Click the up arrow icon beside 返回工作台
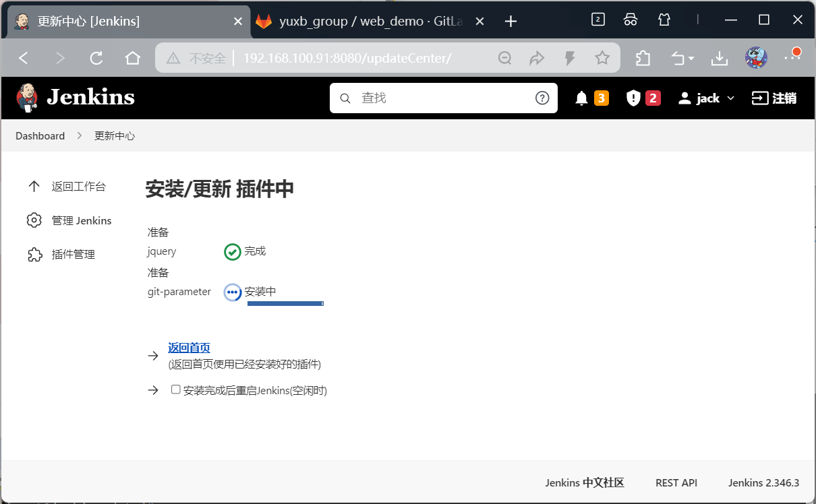Image resolution: width=816 pixels, height=504 pixels. (34, 187)
